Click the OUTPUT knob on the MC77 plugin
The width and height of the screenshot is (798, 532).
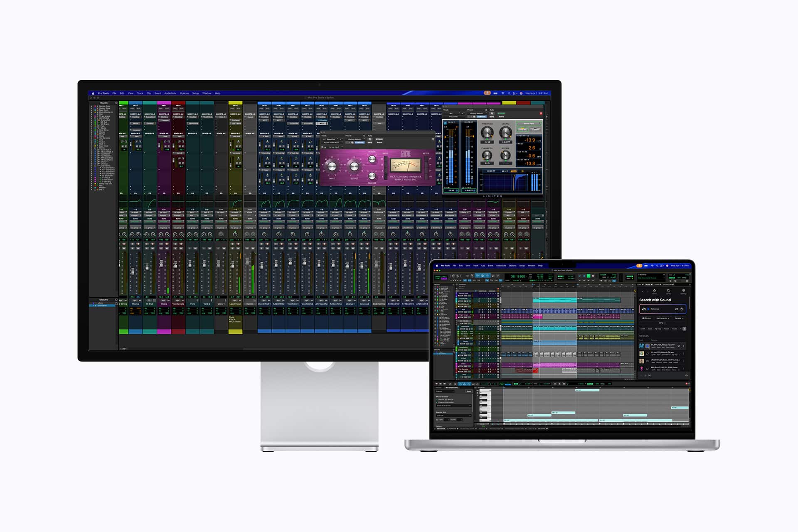(x=354, y=166)
